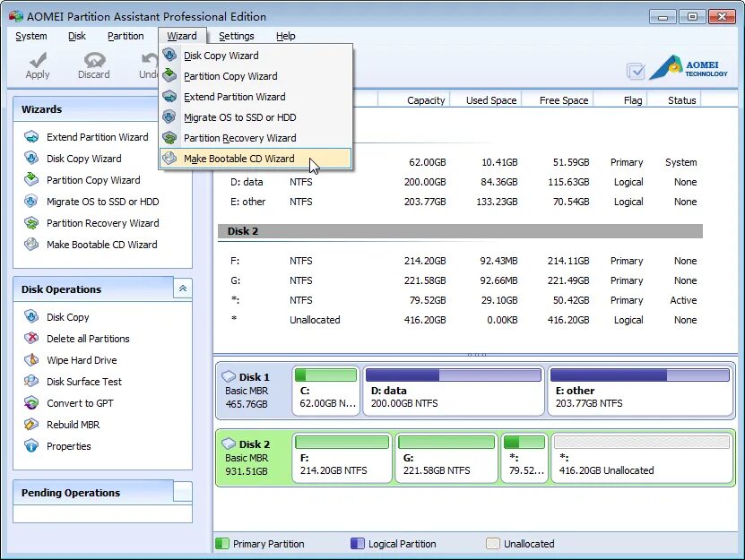Click Partition Copy Wizard icon in sidebar
This screenshot has height=560, width=745.
tap(31, 179)
